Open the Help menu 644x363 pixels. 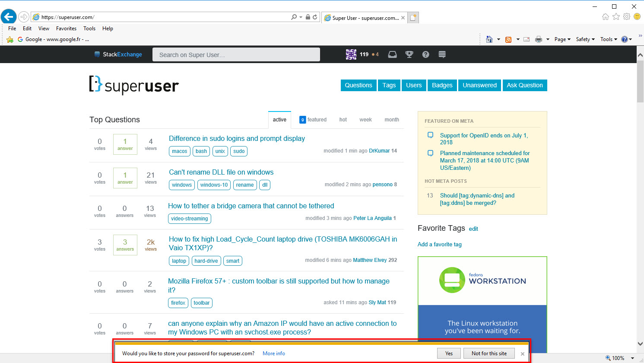tap(108, 29)
